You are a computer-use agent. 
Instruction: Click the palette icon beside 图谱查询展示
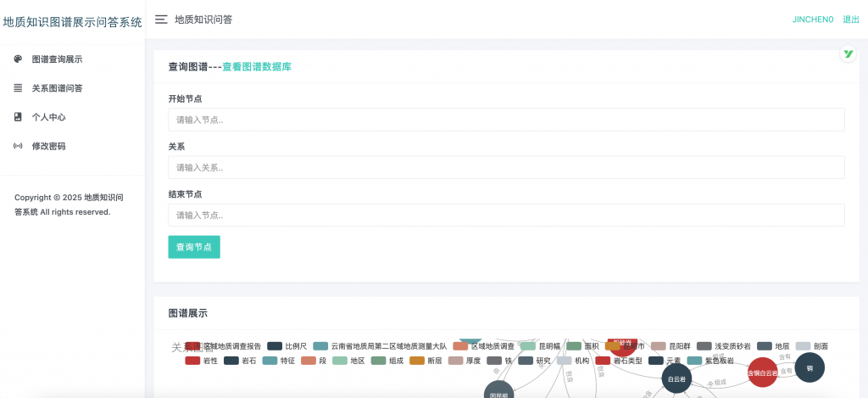click(18, 59)
